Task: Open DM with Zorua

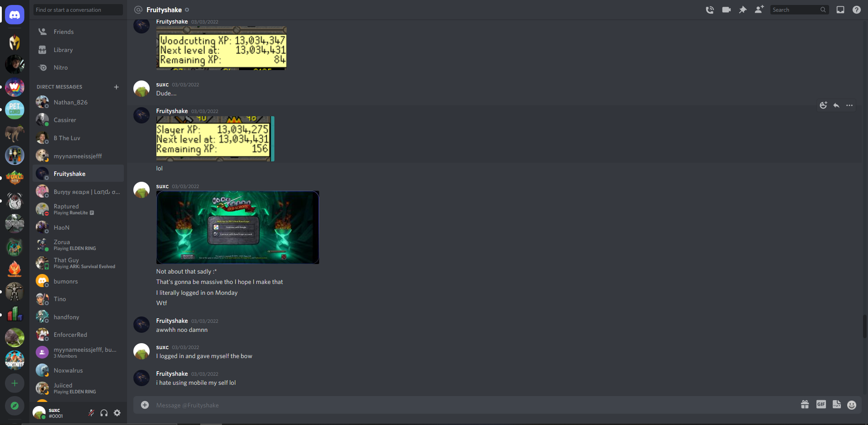Action: (78, 245)
